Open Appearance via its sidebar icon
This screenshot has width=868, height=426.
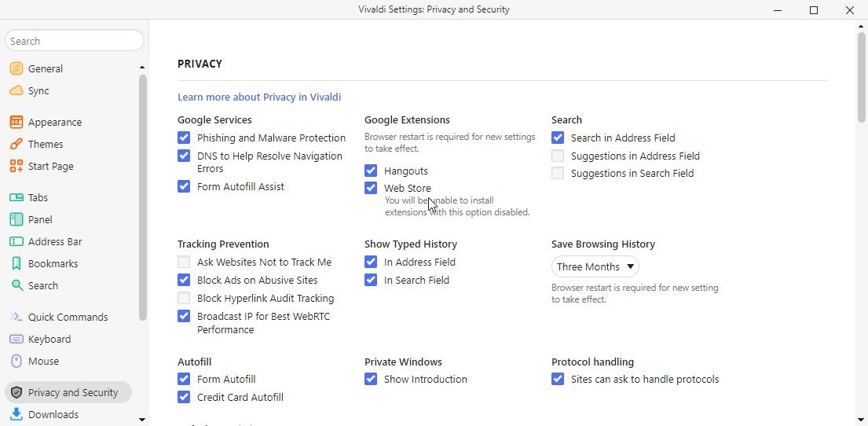coord(16,122)
